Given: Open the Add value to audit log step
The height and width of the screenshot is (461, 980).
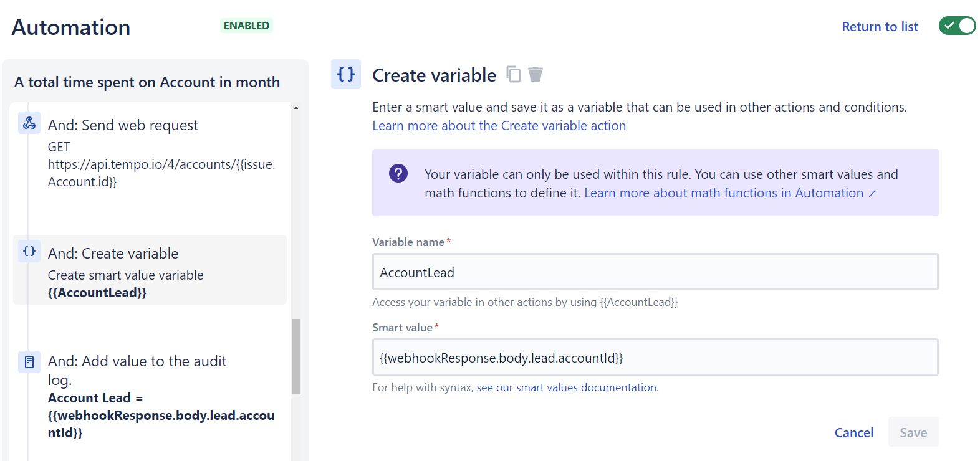Looking at the screenshot, I should pos(137,361).
